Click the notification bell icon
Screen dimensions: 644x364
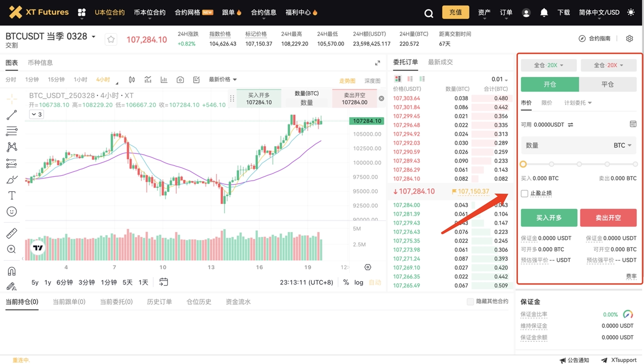coord(544,13)
